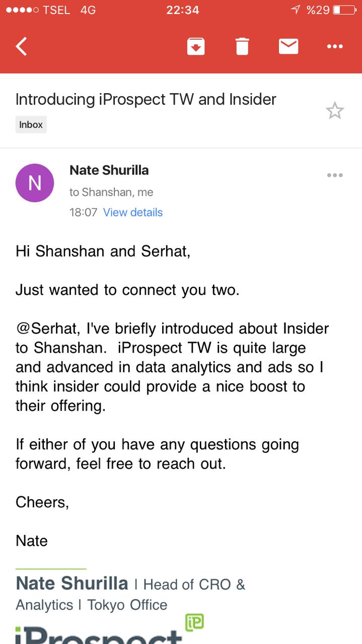
Task: Archive this email with the archive icon
Action: point(196,46)
